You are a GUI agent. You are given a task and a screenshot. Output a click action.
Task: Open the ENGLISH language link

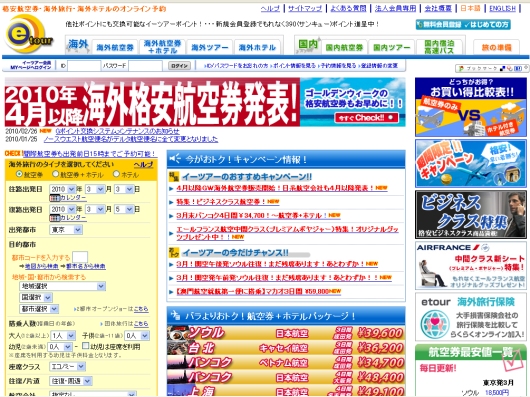tap(502, 8)
